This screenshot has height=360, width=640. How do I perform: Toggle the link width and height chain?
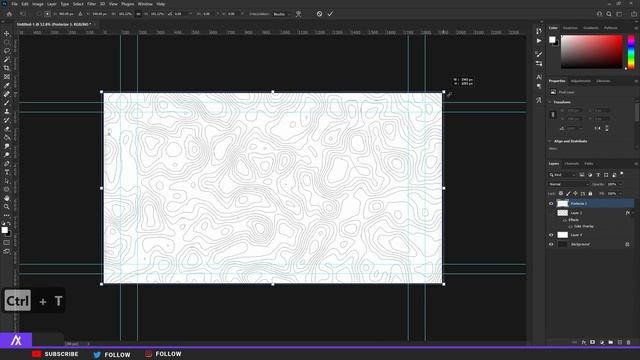pos(553,115)
